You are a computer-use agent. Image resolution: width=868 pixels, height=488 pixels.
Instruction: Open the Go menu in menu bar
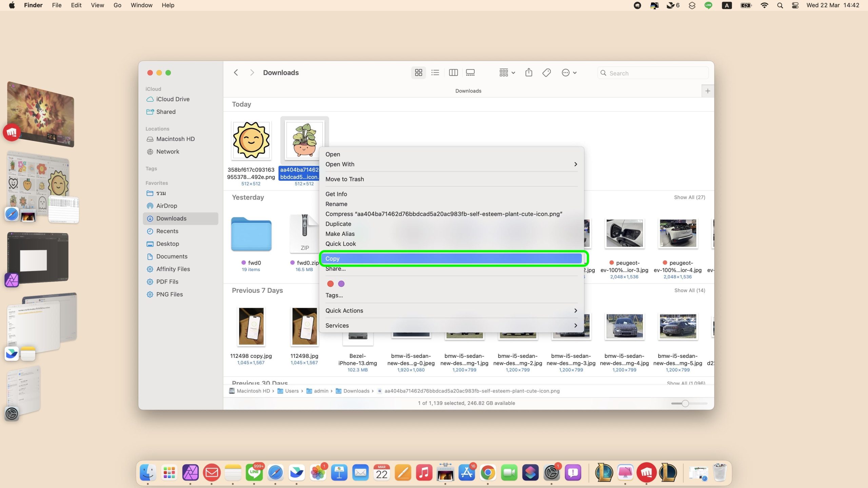[117, 5]
